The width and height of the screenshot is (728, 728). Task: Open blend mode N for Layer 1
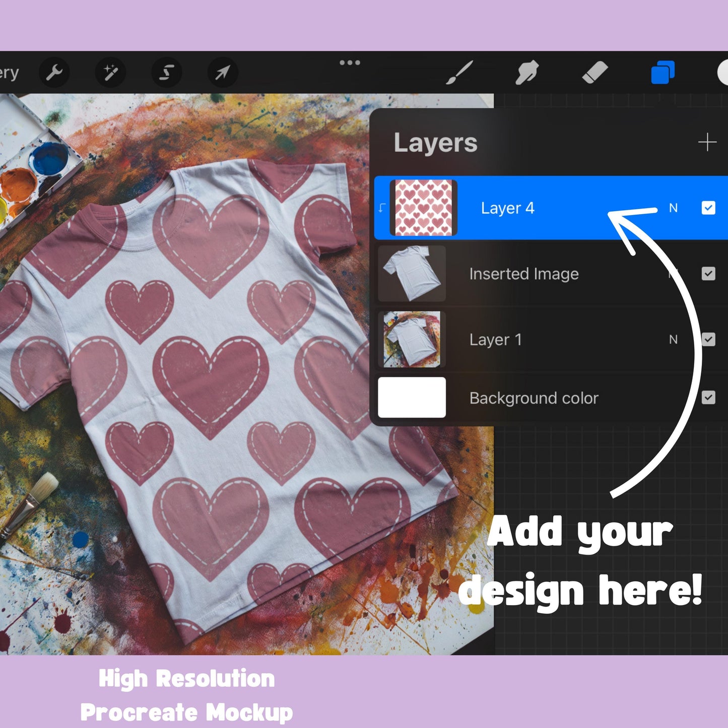click(673, 340)
